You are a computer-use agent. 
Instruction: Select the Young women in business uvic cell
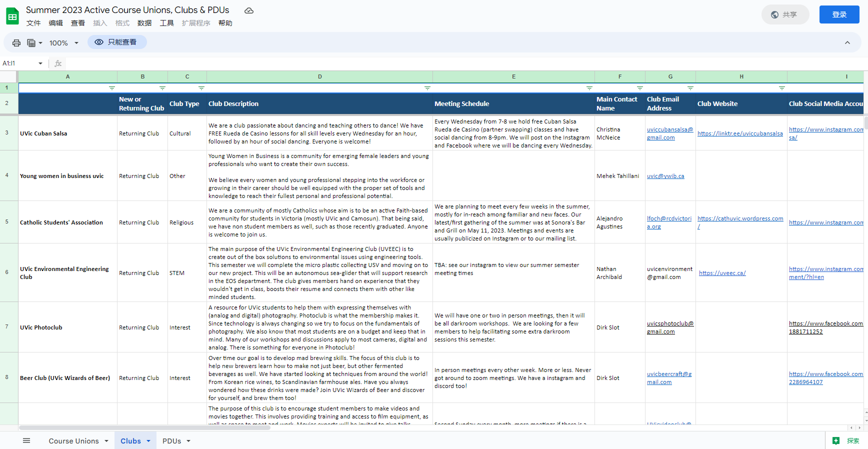coord(67,176)
